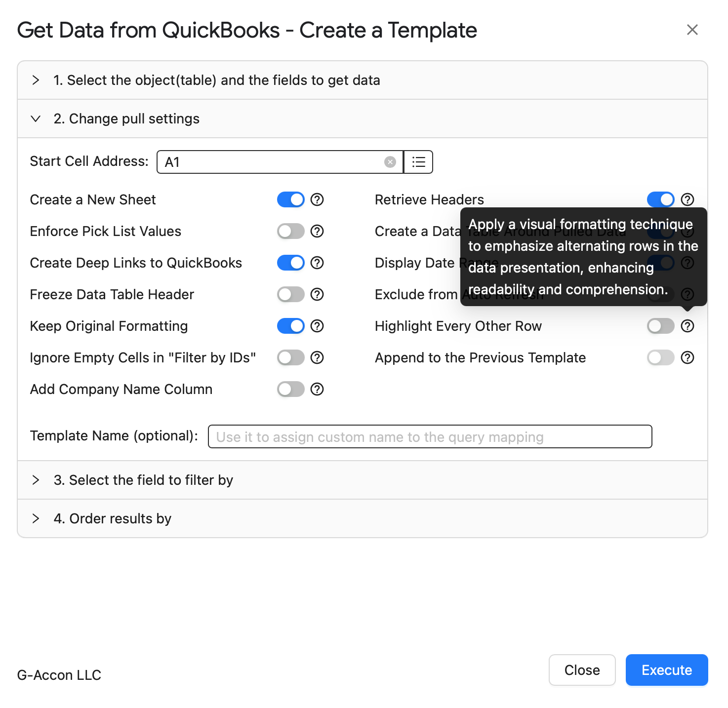The height and width of the screenshot is (708, 728).
Task: Enable Add Company Name Column
Action: [x=291, y=389]
